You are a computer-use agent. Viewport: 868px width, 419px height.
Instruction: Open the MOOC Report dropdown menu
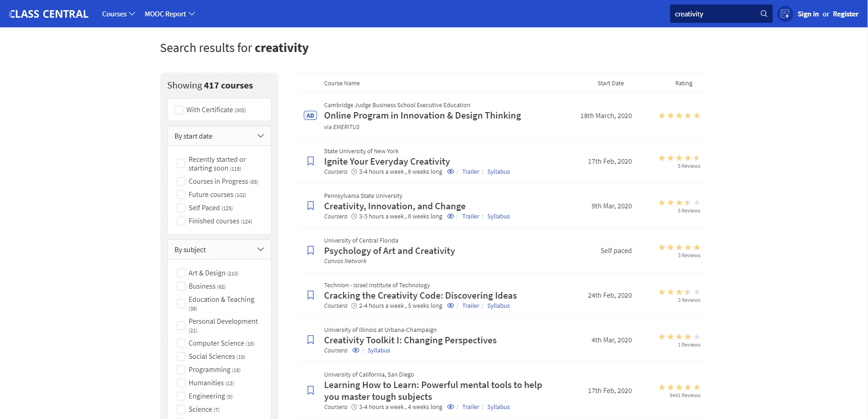tap(170, 14)
